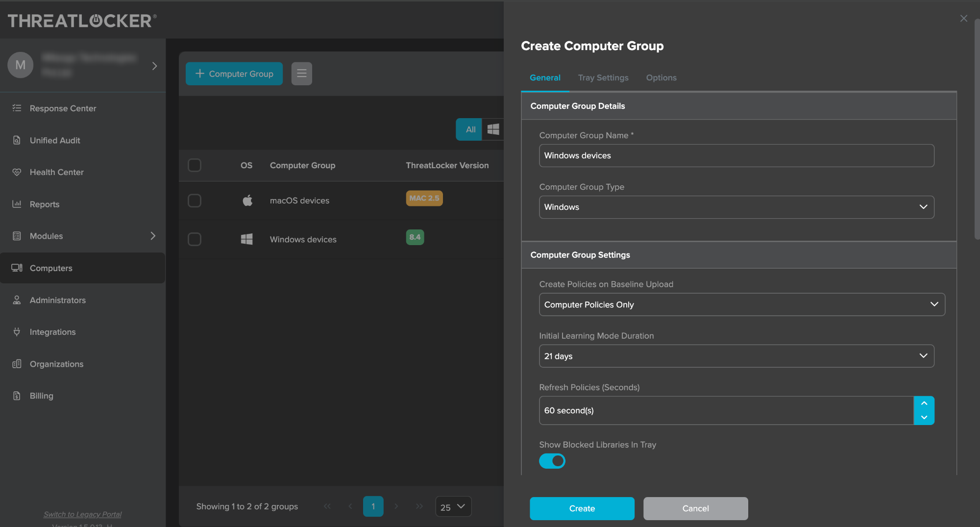Click the MAC 2.5 version badge
The height and width of the screenshot is (527, 980).
(424, 198)
